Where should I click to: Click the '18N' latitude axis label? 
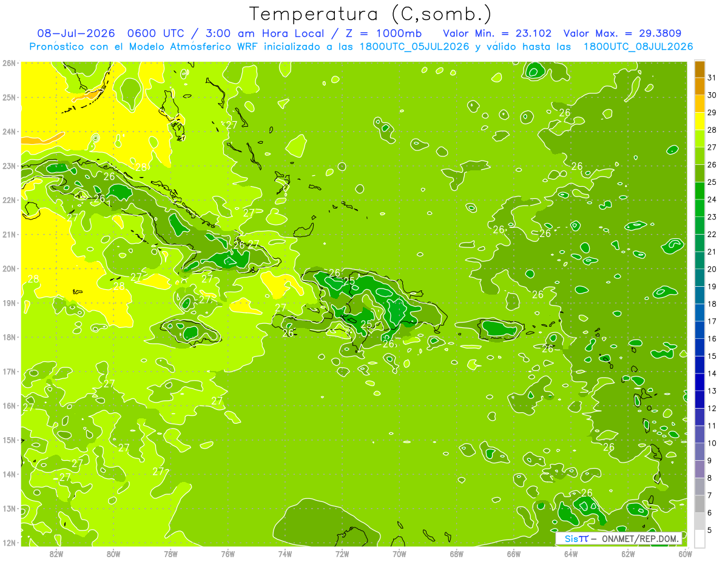[x=8, y=337]
